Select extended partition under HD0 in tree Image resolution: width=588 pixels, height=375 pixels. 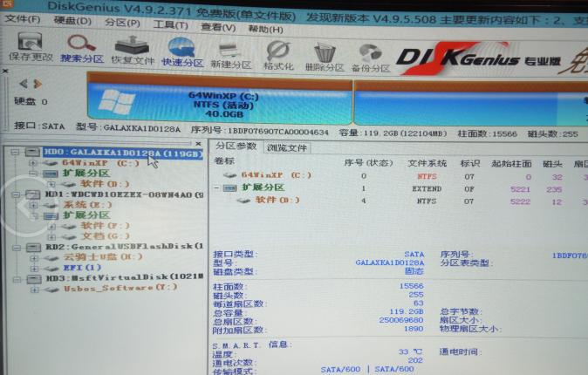[86, 174]
